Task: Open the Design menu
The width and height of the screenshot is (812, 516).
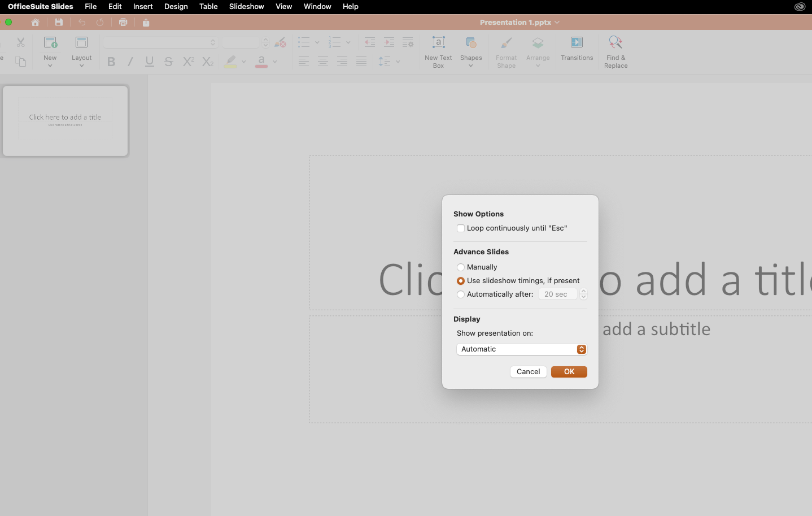Action: (x=176, y=6)
